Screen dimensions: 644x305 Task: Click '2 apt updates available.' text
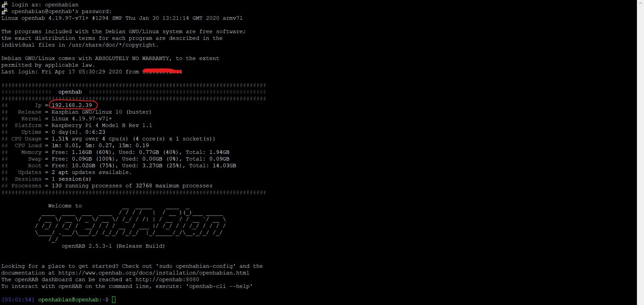click(92, 172)
